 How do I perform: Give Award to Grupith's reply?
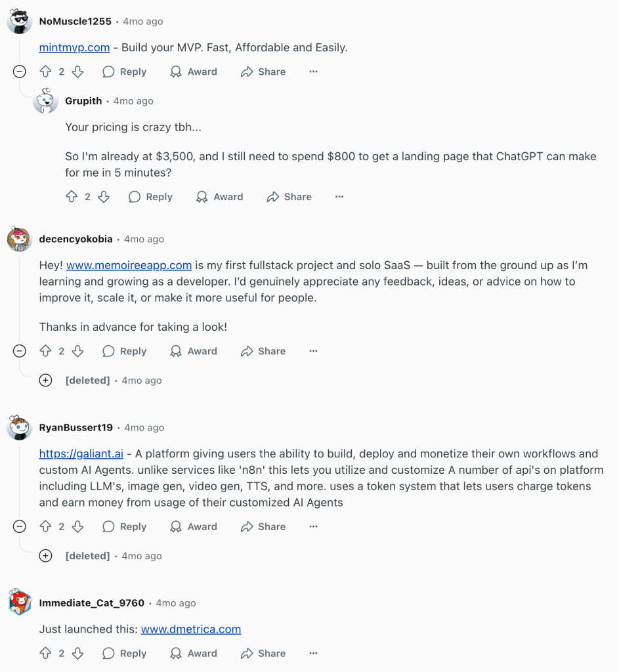pos(219,197)
